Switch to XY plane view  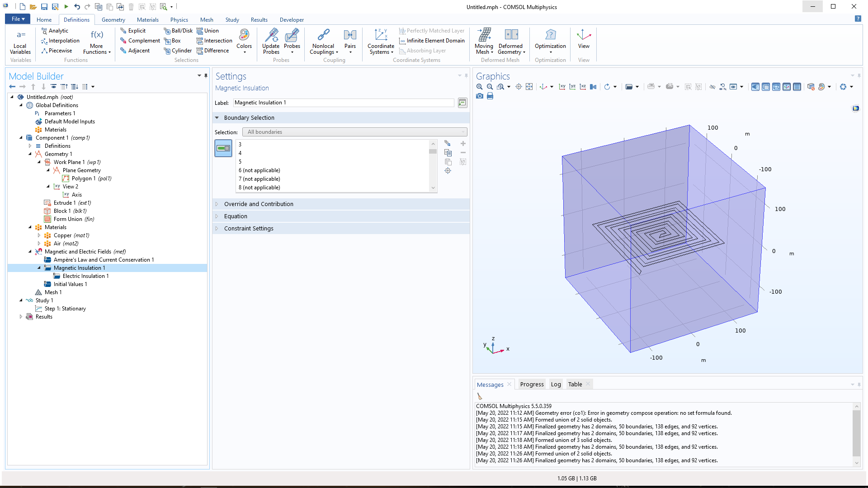point(562,87)
